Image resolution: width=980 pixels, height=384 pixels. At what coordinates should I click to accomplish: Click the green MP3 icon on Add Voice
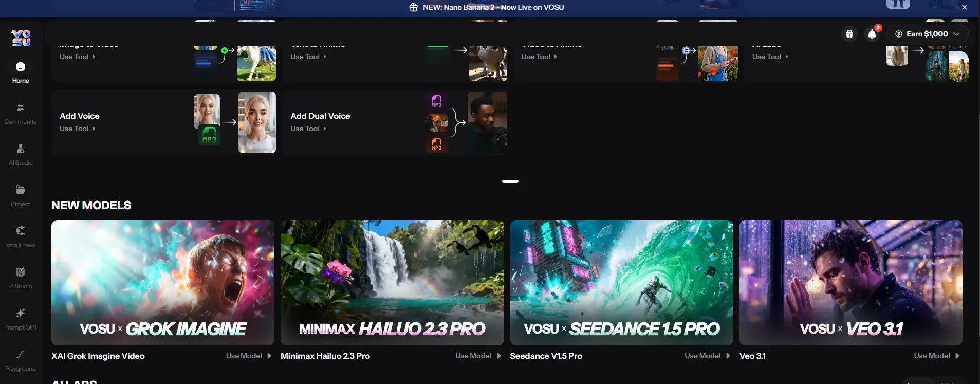tap(209, 135)
